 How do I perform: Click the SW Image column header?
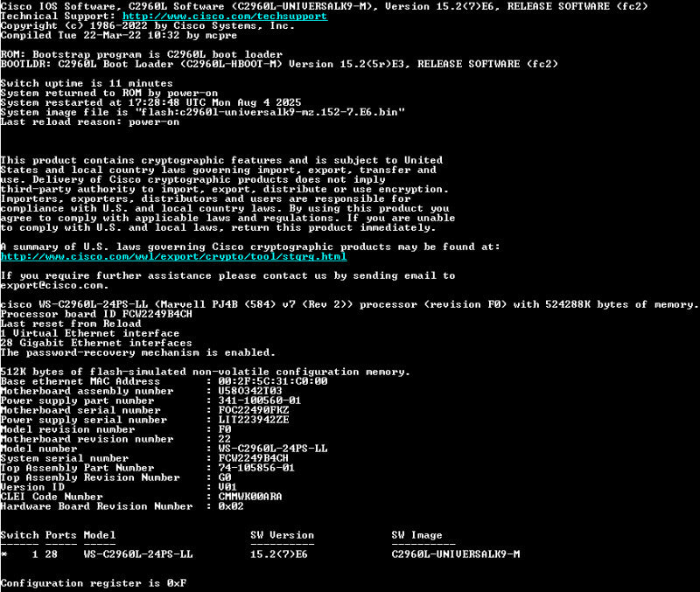pyautogui.click(x=417, y=535)
